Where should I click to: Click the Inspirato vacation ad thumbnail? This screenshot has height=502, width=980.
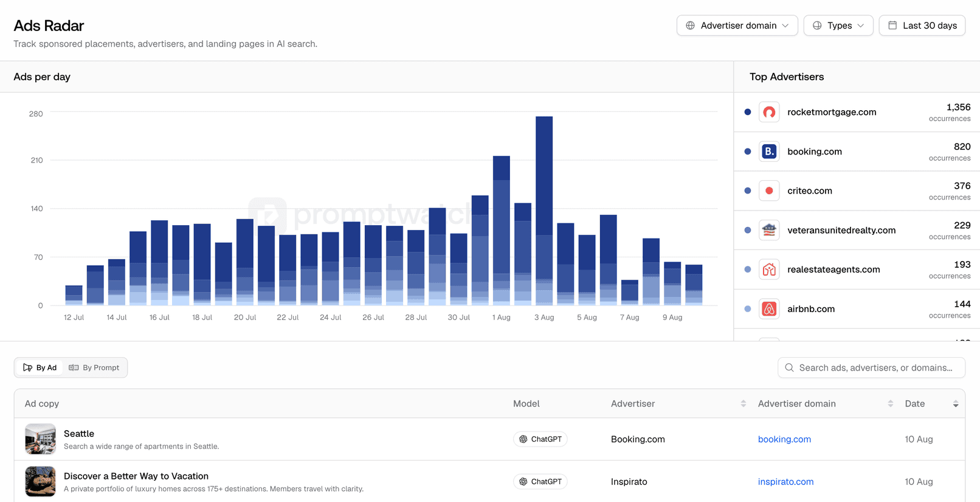[40, 482]
